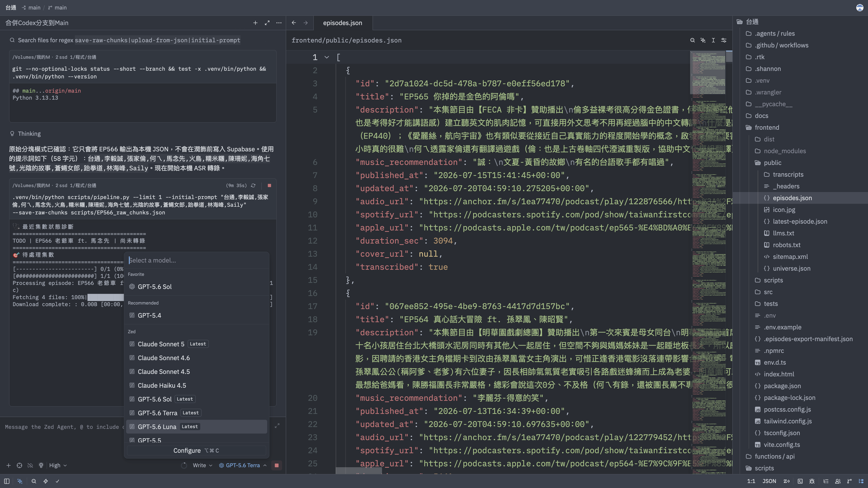868x488 pixels.
Task: Click the crosshair follow-agent icon
Action: tap(19, 465)
